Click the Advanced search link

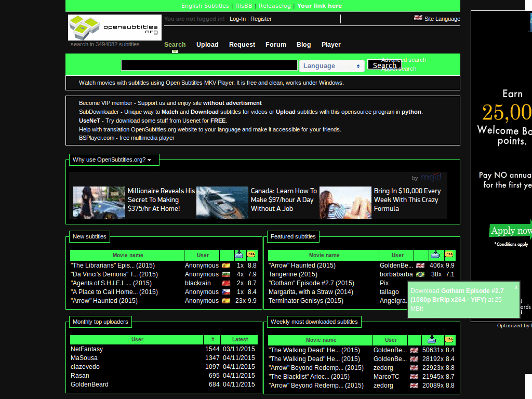tap(404, 60)
